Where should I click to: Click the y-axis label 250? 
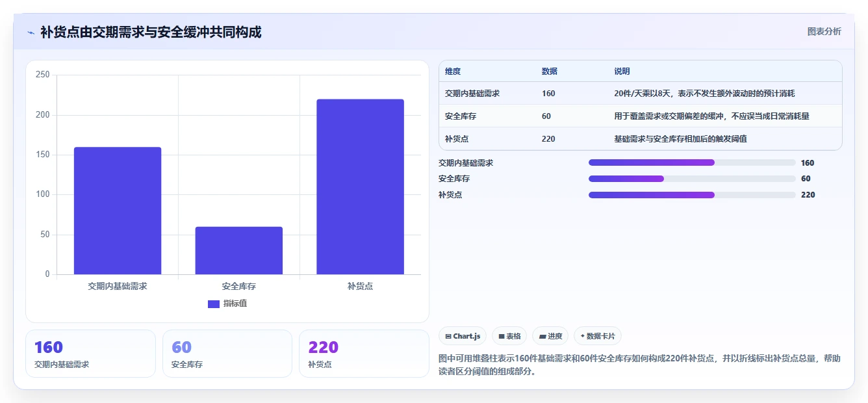[43, 75]
